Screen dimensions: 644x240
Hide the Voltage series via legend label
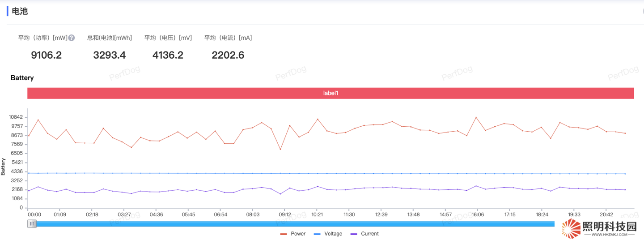(x=333, y=234)
